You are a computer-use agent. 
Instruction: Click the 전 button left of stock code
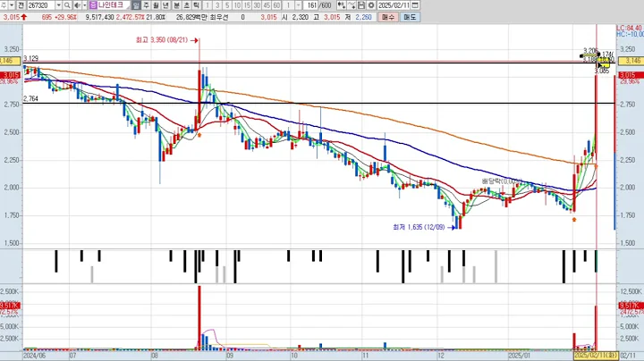(21, 5)
